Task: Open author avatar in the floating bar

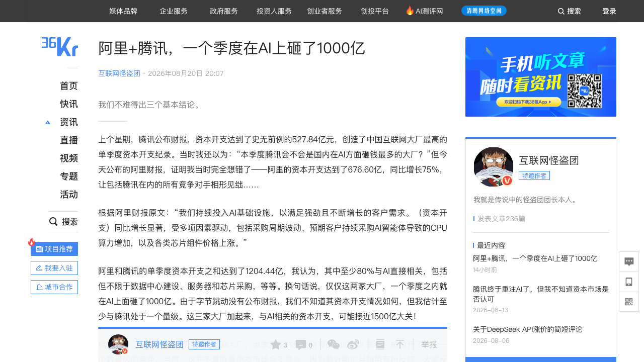Action: (x=118, y=344)
